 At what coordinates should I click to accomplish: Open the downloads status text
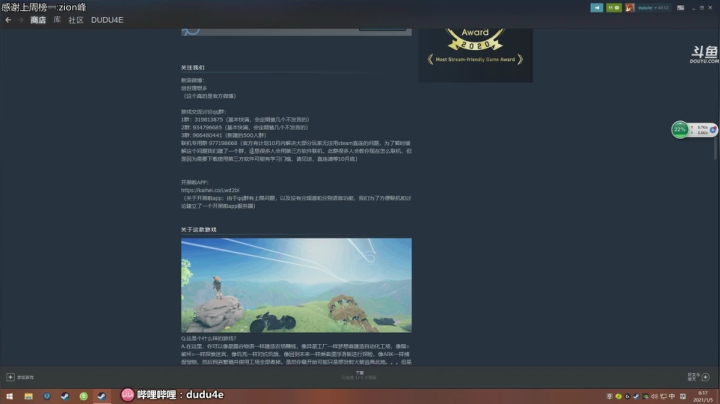coord(359,375)
